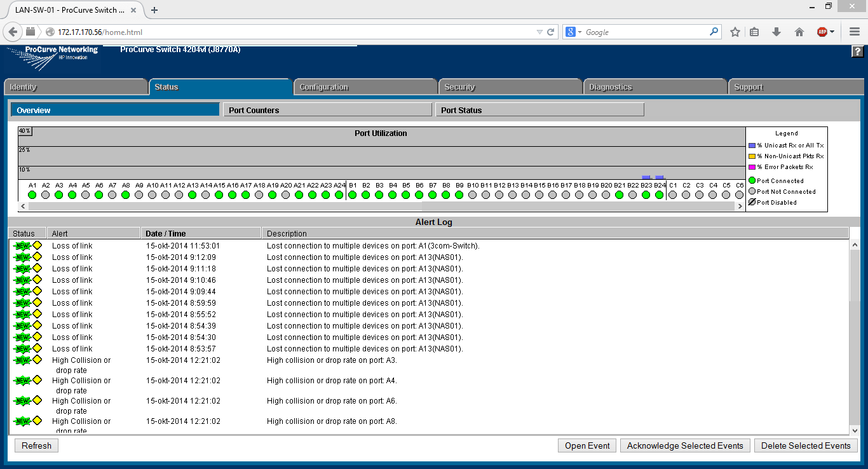Screen dimensions: 868x469
Task: Click yellow diamond for 11:53:01 alert
Action: 37,245
